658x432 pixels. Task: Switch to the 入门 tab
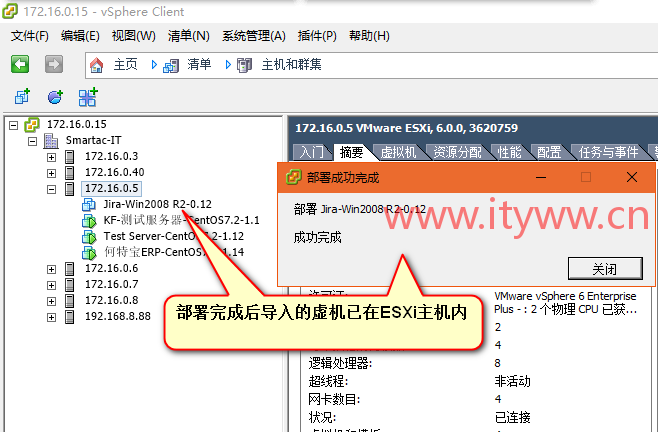(x=312, y=152)
